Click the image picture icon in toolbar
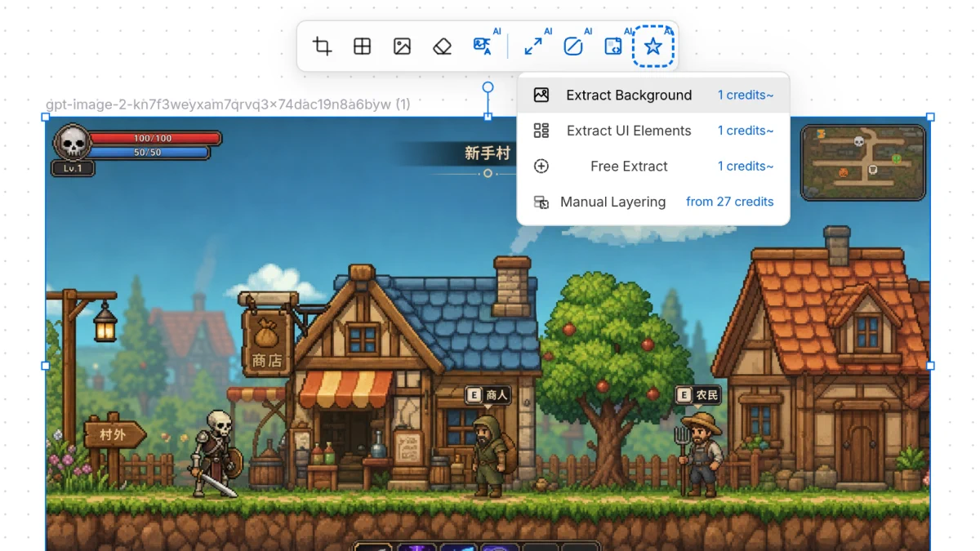Image resolution: width=980 pixels, height=551 pixels. 402,47
